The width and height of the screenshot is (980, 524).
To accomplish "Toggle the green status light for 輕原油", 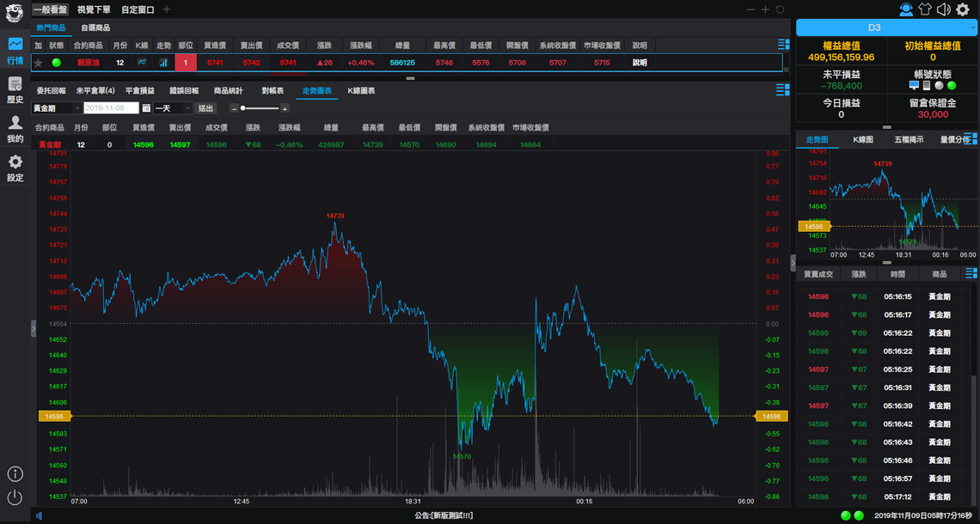I will [56, 63].
